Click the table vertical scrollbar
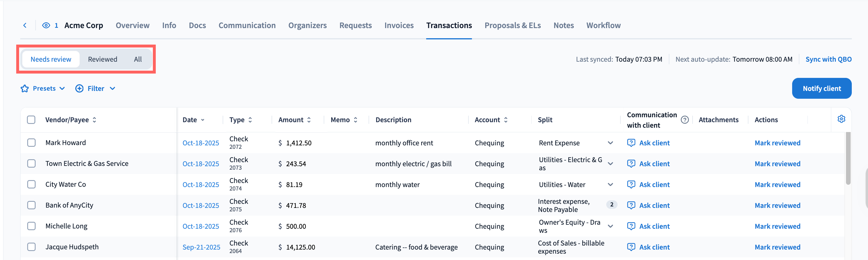This screenshot has height=260, width=868. (848, 158)
